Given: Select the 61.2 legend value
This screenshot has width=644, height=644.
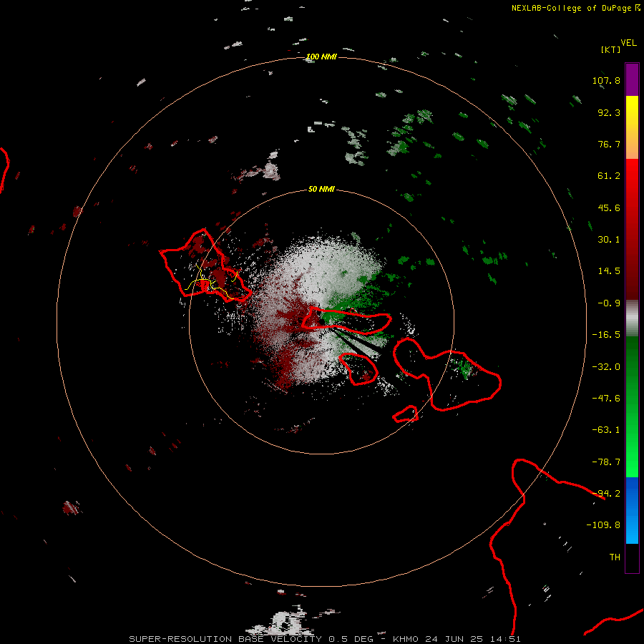Looking at the screenshot, I should [x=609, y=176].
